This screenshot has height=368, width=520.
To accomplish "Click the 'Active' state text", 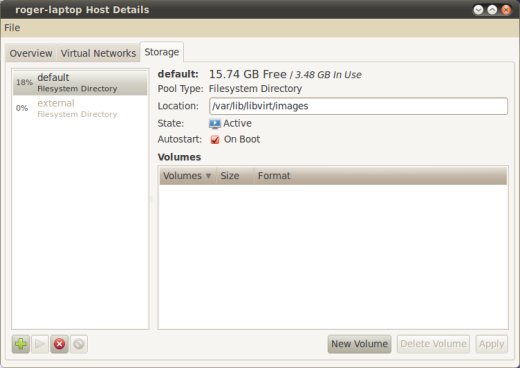I will pos(237,123).
